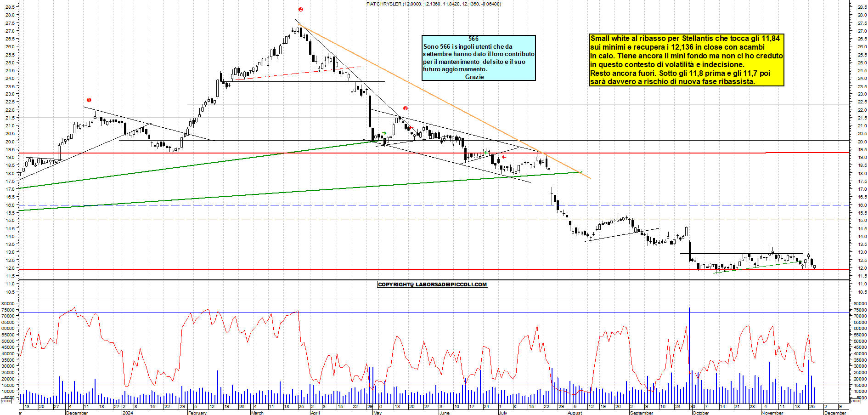Click the green arrow beside the May candles
Image resolution: width=868 pixels, height=415 pixels.
(x=384, y=133)
